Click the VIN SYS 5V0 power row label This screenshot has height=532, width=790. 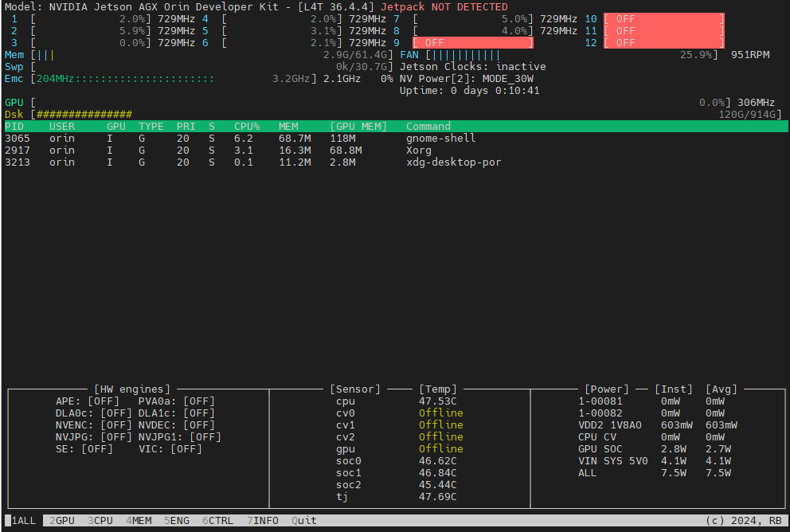point(612,461)
